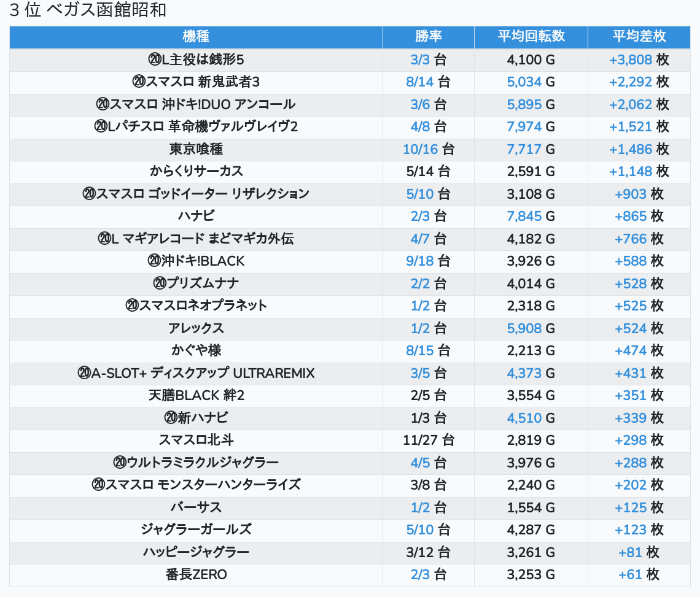Click the 平均回転数 column header

click(x=531, y=37)
